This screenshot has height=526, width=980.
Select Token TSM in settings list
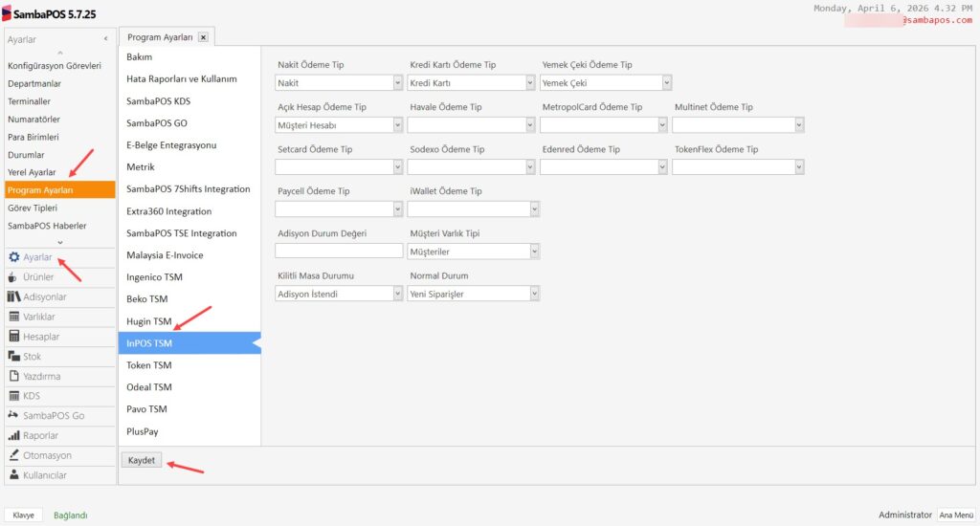[x=149, y=365]
